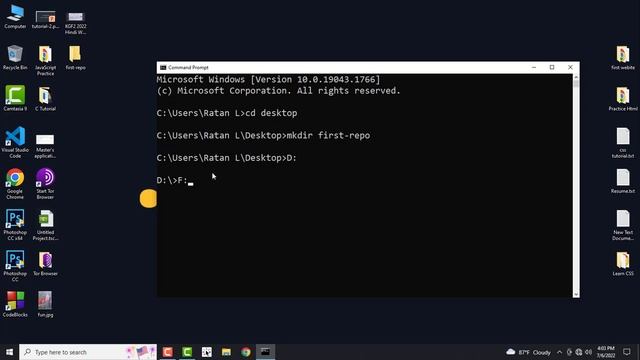640x360 pixels.
Task: Maximize the Command Prompt window
Action: coord(552,67)
